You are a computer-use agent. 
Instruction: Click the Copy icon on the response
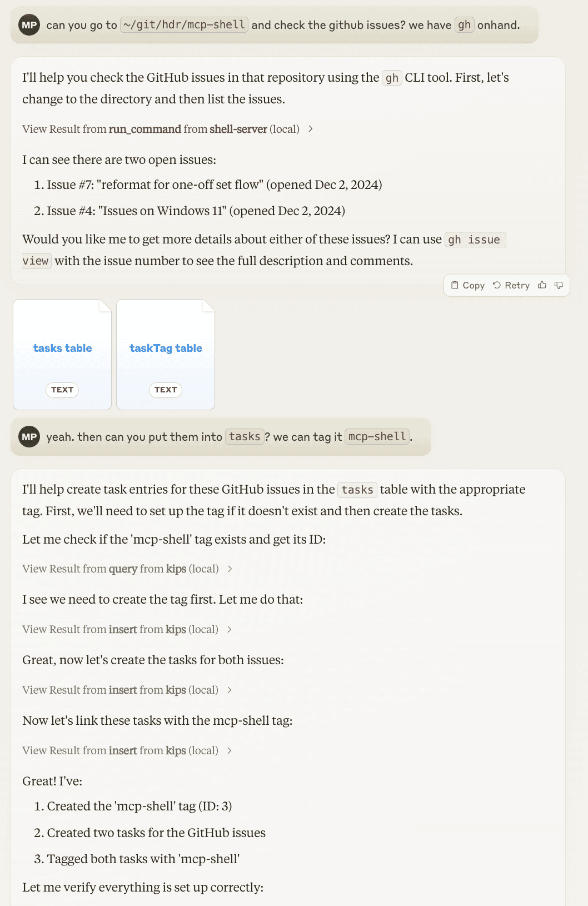(455, 285)
